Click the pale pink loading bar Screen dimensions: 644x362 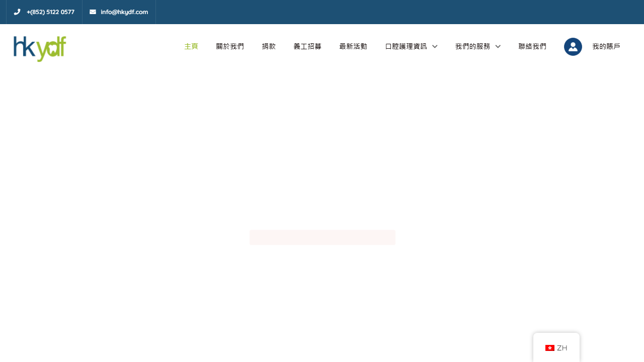tap(323, 237)
